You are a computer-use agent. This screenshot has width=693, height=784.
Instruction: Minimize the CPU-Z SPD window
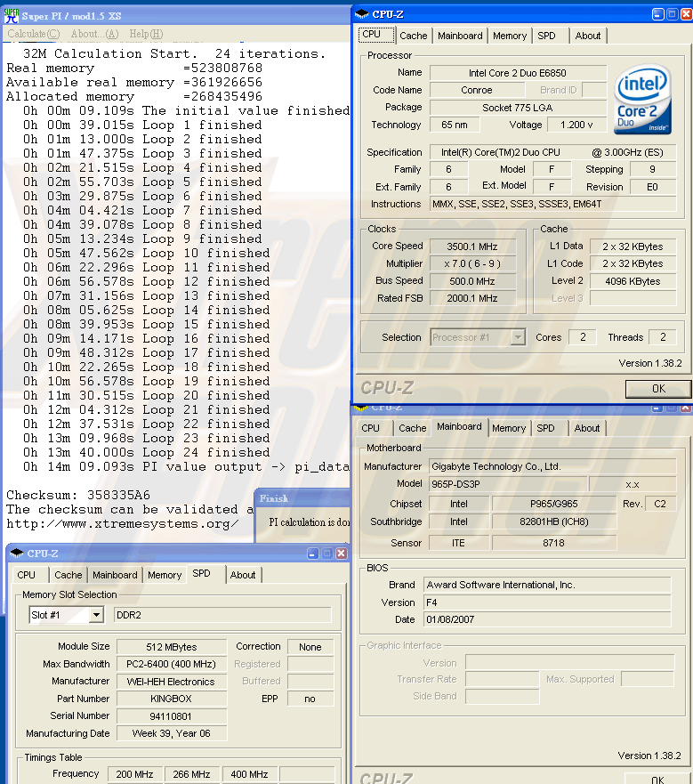313,554
